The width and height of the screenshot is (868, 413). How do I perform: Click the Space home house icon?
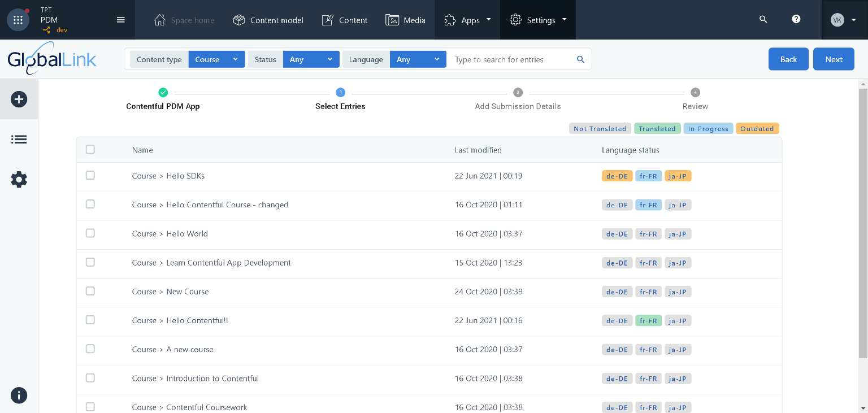(x=160, y=20)
